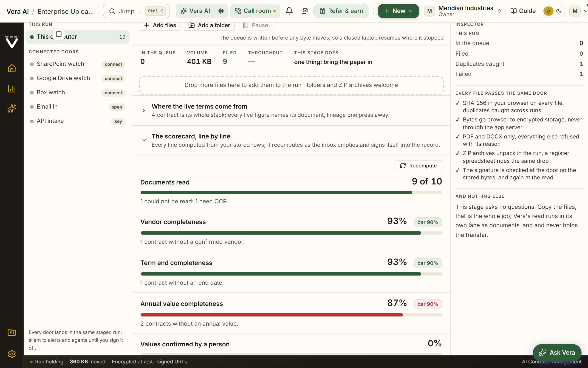Click Vendor completeness progress bar
Image resolution: width=588 pixels, height=368 pixels.
(291, 233)
